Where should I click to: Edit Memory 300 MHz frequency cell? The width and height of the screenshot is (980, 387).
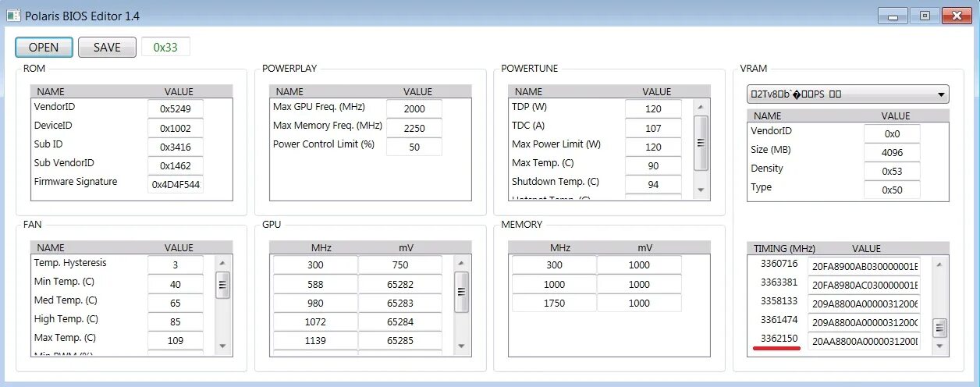click(554, 265)
